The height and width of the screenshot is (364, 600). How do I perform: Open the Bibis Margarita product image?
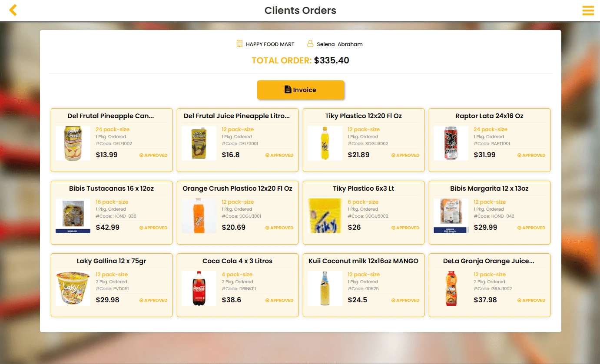pyautogui.click(x=451, y=216)
